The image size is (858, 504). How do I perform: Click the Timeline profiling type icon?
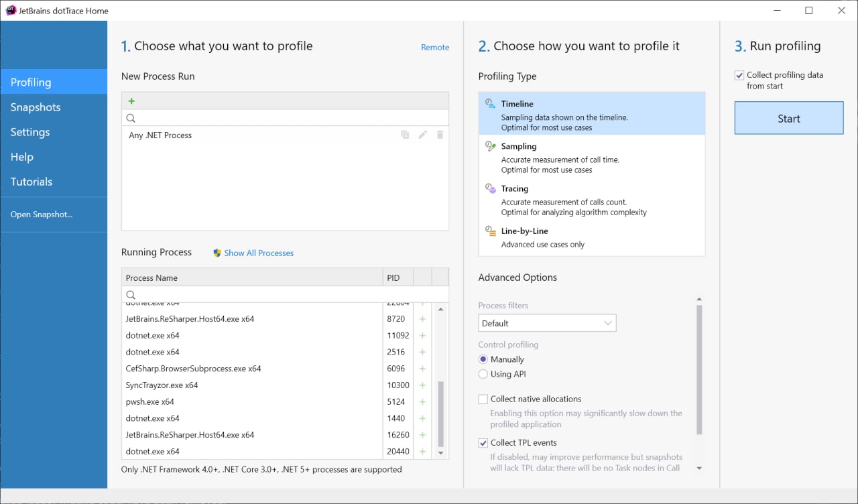click(490, 104)
